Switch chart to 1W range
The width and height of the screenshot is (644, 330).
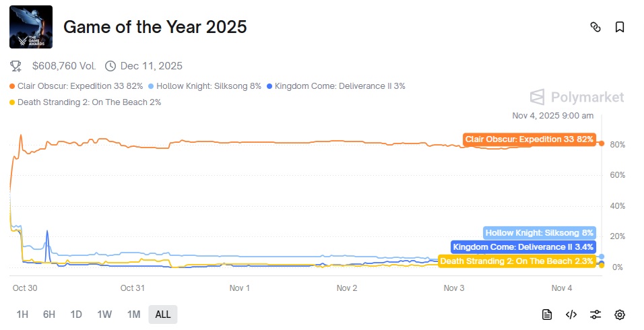pos(104,314)
